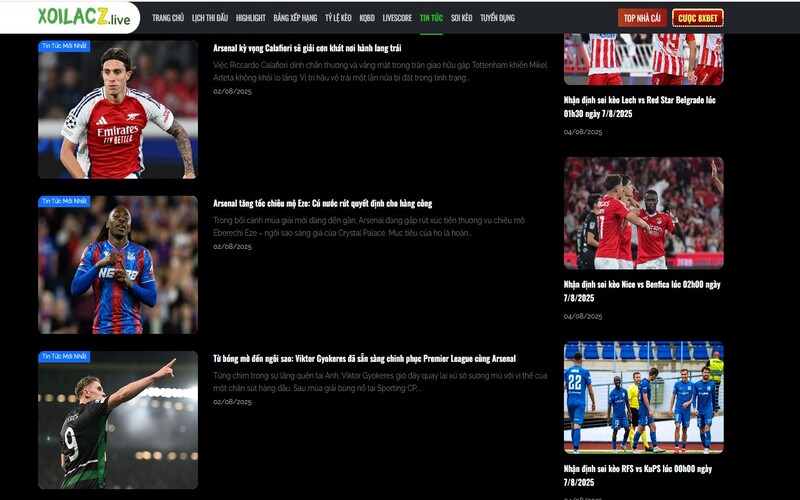Click the Top Nhà Cái button
The image size is (800, 500).
point(642,18)
